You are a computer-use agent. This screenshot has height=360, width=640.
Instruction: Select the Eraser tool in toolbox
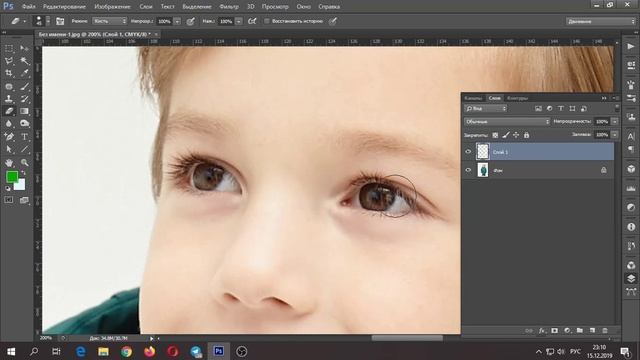coord(9,111)
